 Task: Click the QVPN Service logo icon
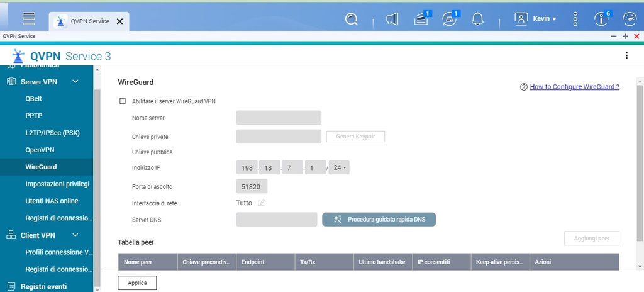point(18,56)
